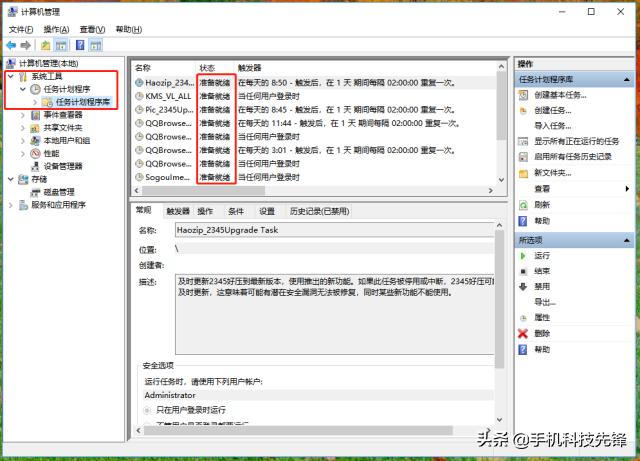Toggle the console tree toolbar icon
The height and width of the screenshot is (461, 640).
pyautogui.click(x=61, y=45)
